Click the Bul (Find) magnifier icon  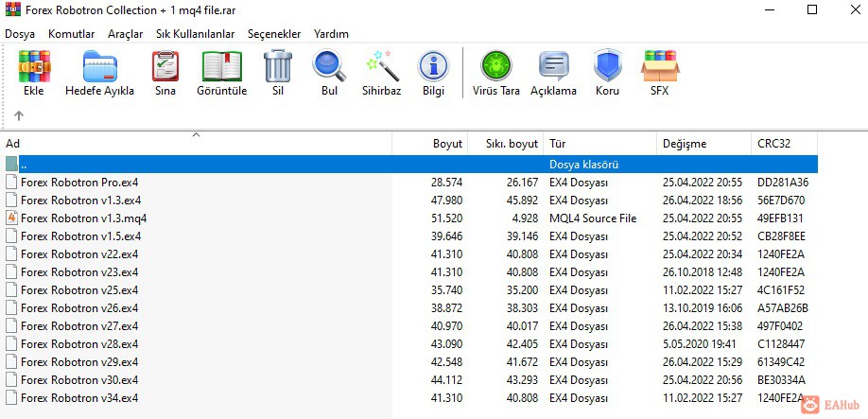329,66
